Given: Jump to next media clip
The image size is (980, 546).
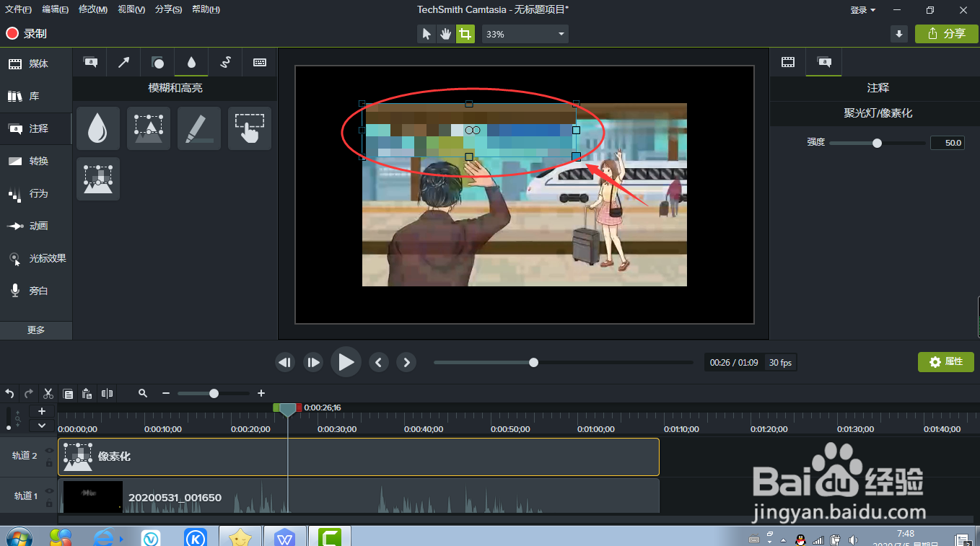Looking at the screenshot, I should [407, 362].
